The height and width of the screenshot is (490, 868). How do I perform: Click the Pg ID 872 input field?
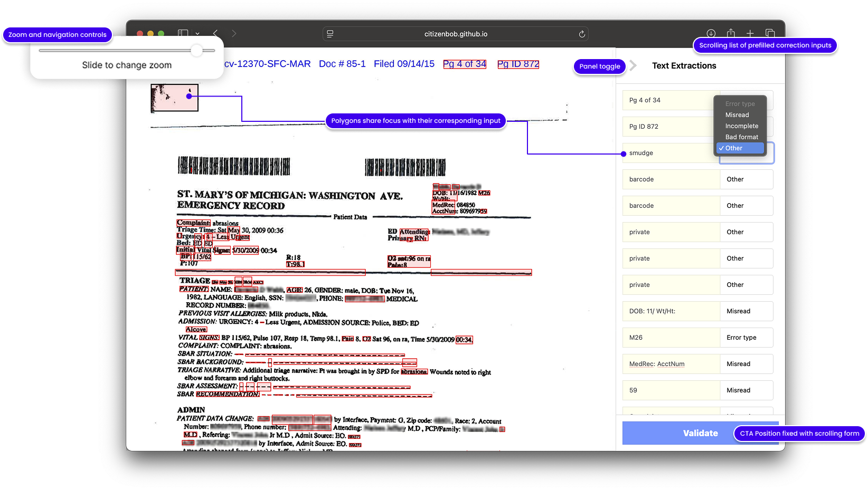(671, 127)
